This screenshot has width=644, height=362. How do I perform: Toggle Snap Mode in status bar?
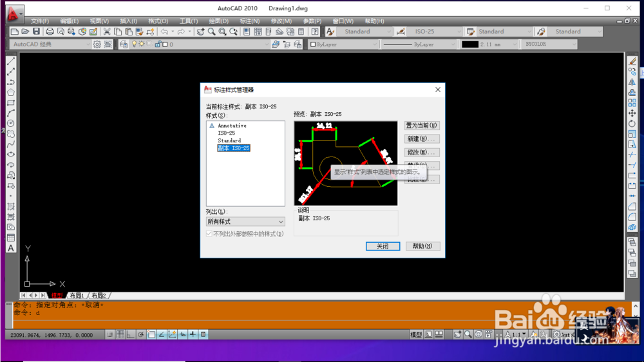point(109,335)
